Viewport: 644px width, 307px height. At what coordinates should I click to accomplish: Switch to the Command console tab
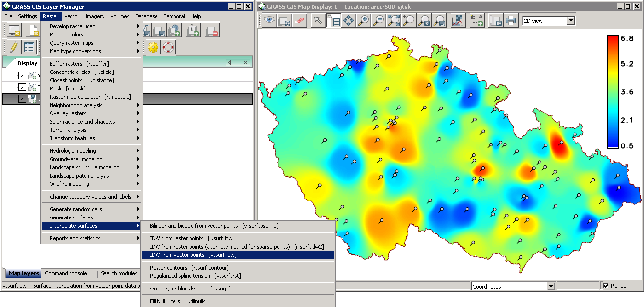pyautogui.click(x=66, y=273)
